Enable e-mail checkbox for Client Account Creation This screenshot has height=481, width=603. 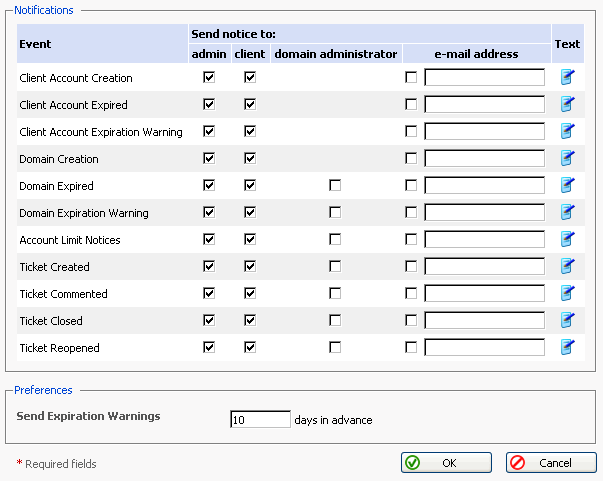click(411, 77)
